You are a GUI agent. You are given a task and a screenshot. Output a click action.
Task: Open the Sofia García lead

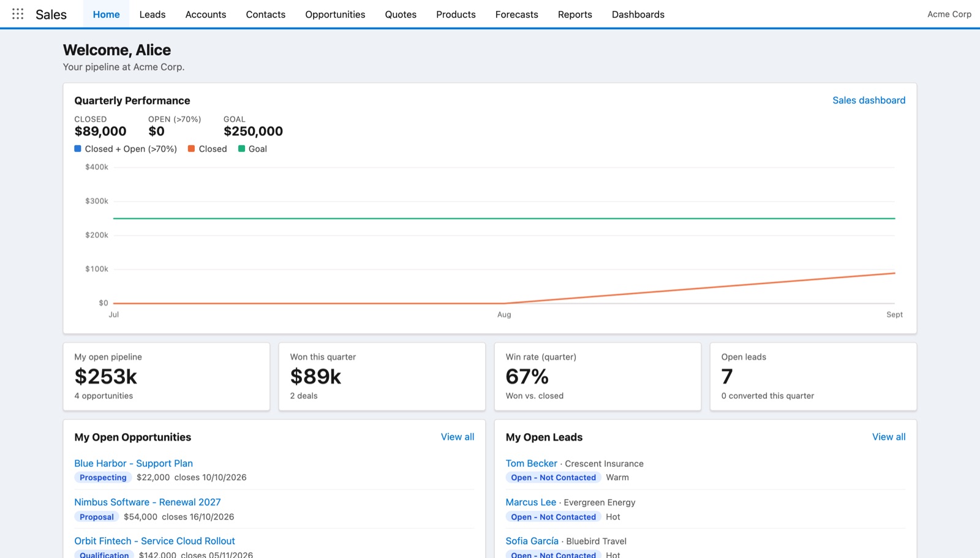[x=532, y=541]
